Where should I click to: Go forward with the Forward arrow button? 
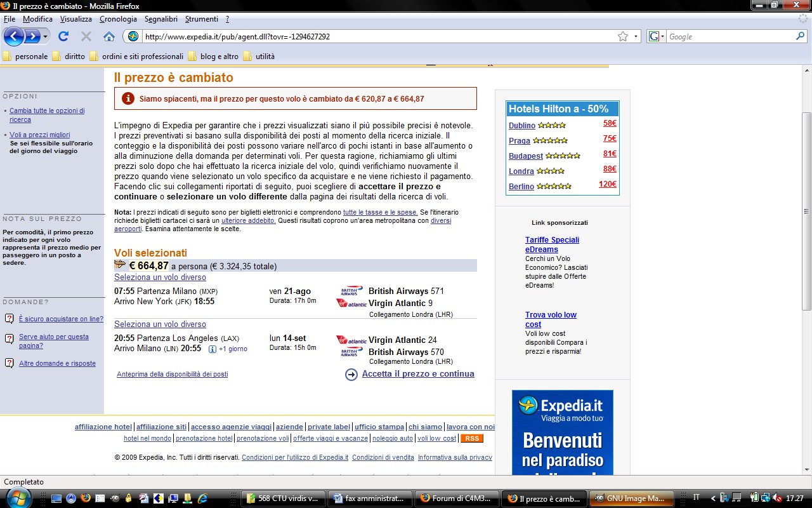click(x=32, y=36)
